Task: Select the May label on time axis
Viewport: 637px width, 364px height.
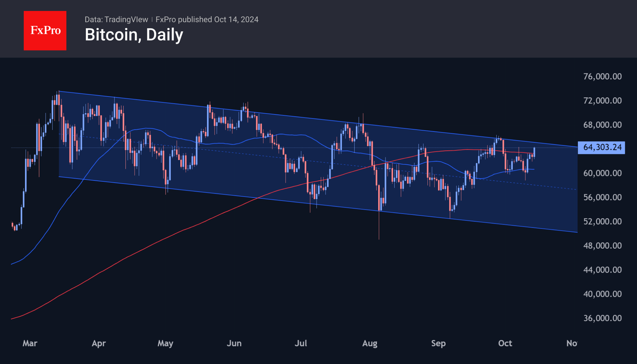Action: pyautogui.click(x=165, y=343)
